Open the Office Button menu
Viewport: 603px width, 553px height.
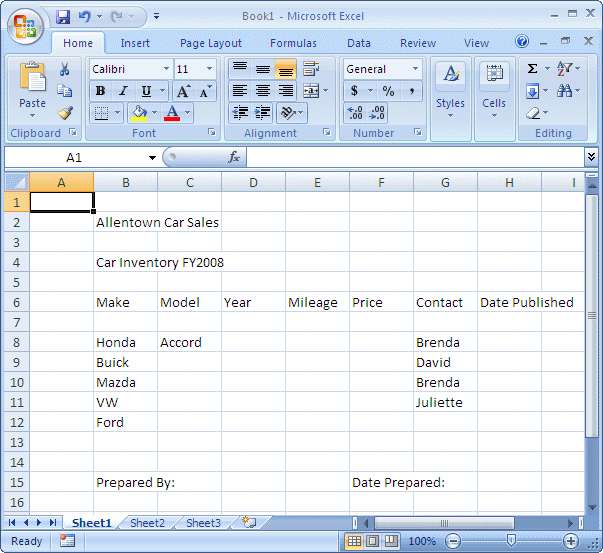25,26
